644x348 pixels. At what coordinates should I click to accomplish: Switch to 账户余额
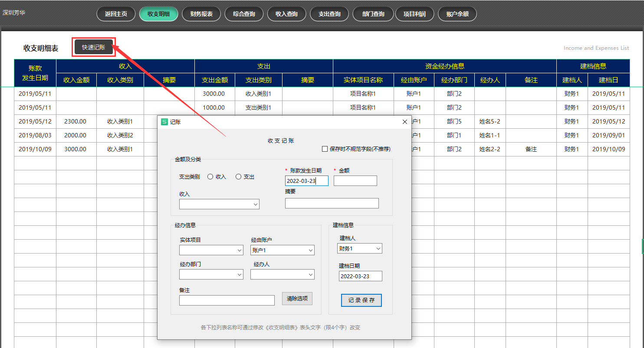pos(457,13)
